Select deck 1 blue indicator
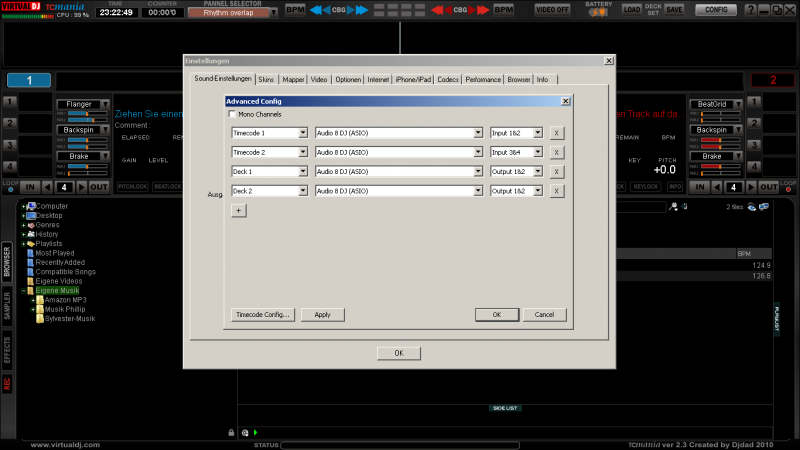Screen dimensions: 800x450 pyautogui.click(x=29, y=80)
